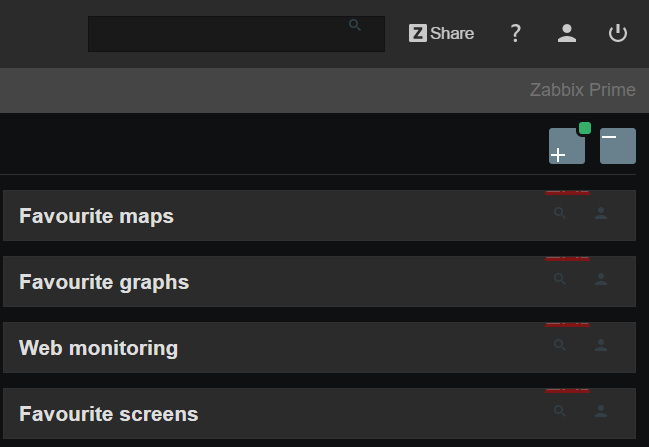Image resolution: width=649 pixels, height=447 pixels.
Task: Click the magnifier icon in Favourite screens
Action: pos(560,411)
